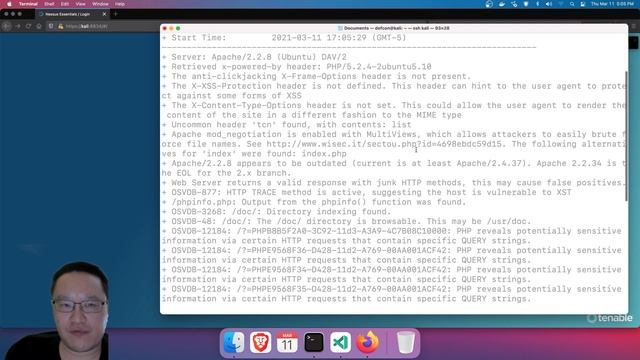Open the volume control in menu bar
The height and width of the screenshot is (360, 640).
549,4
